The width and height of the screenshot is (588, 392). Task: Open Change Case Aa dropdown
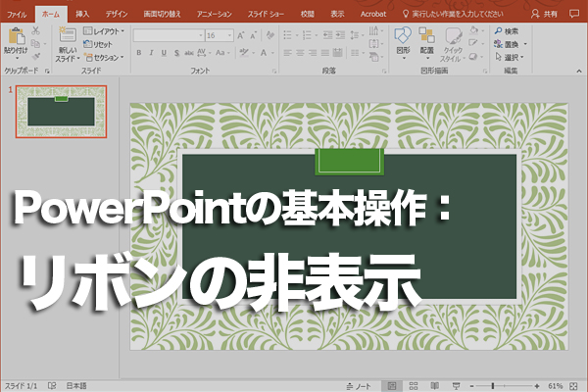(x=222, y=53)
